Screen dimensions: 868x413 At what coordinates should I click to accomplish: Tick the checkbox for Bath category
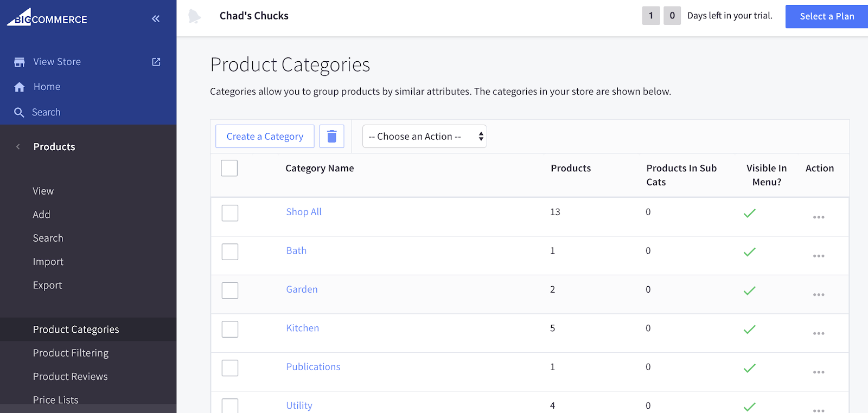click(230, 251)
